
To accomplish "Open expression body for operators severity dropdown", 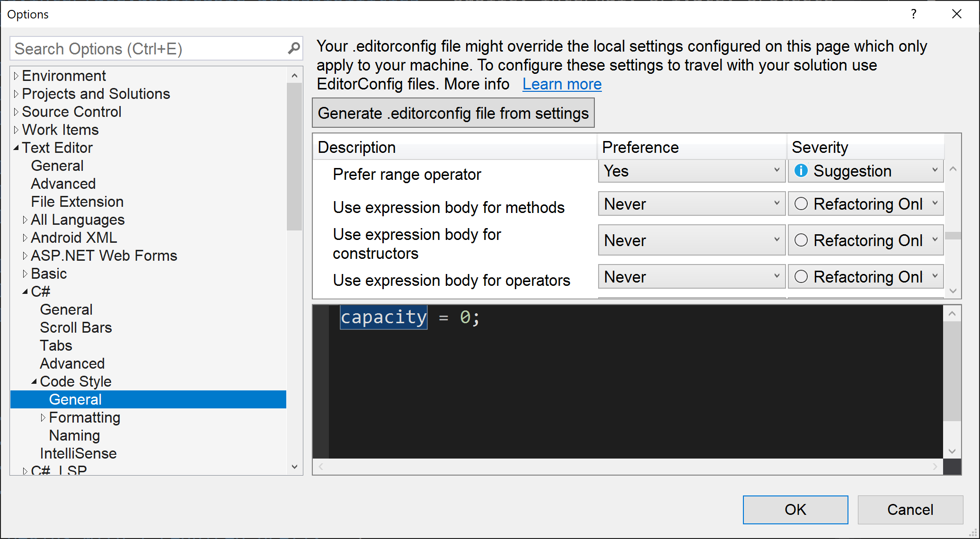I will 865,277.
